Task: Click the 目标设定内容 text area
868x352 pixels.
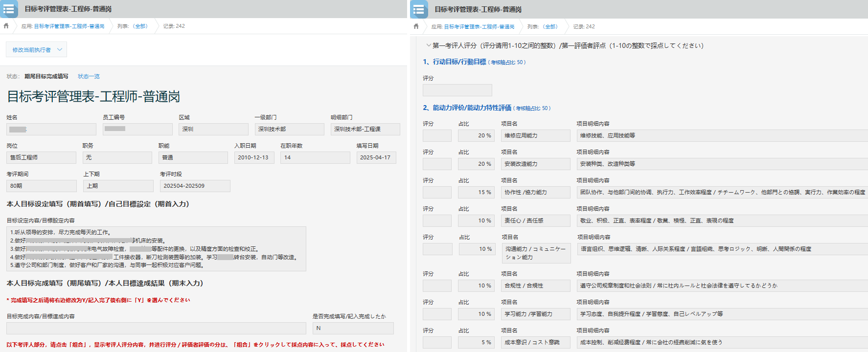Action: coord(156,249)
